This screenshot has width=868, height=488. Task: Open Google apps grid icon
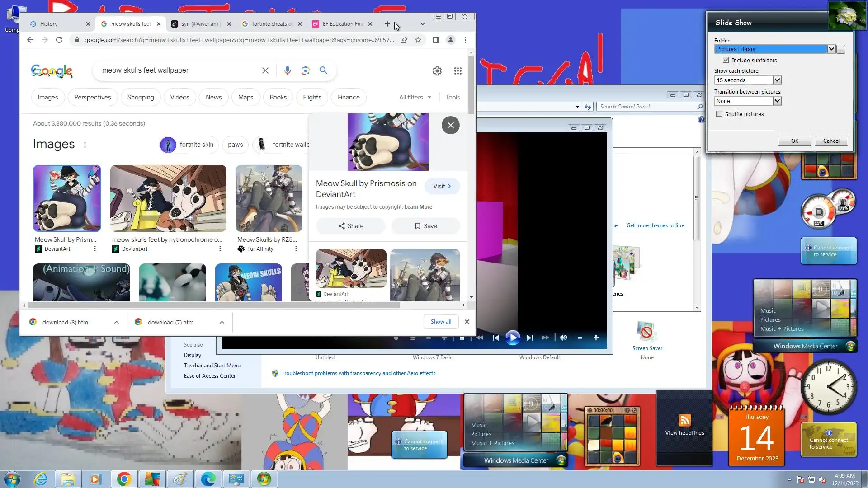pyautogui.click(x=458, y=71)
